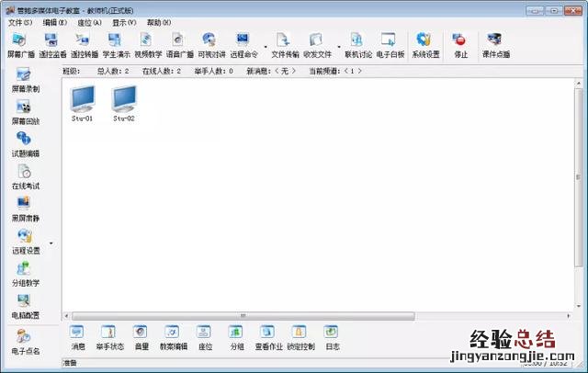Open 可视对讲 video intercom
Screen dimensions: 588x373
211,45
